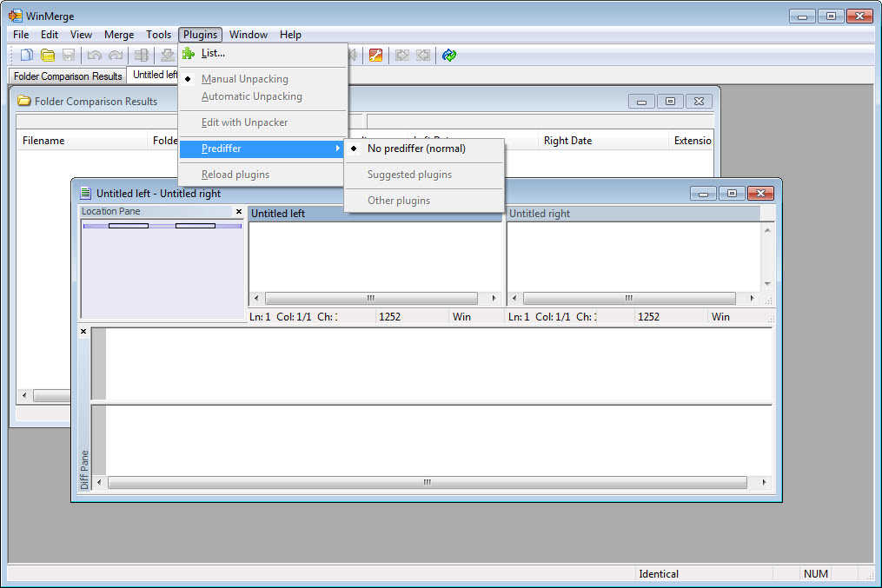This screenshot has width=882, height=588.
Task: Click Reload plugins menu entry
Action: pos(262,175)
